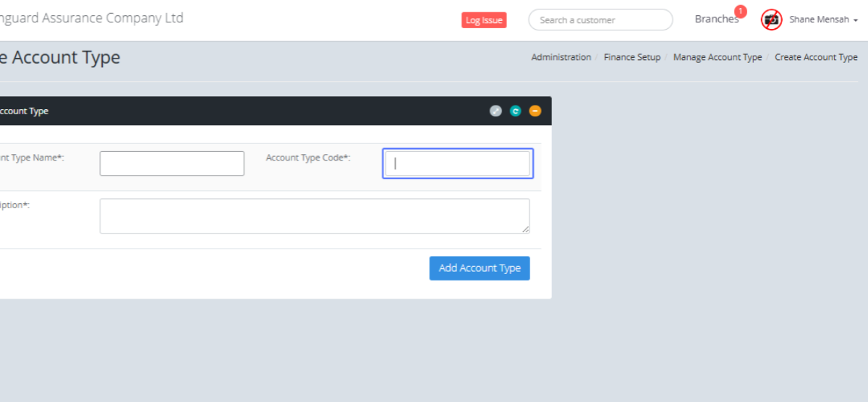Grab the Description text area resize handle

526,229
